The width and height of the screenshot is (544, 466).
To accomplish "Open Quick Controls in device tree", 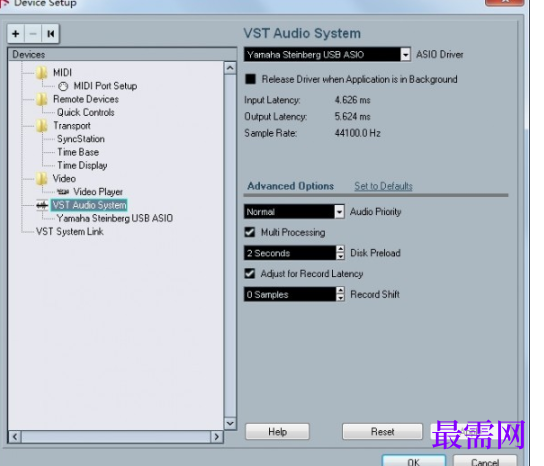I will 86,112.
